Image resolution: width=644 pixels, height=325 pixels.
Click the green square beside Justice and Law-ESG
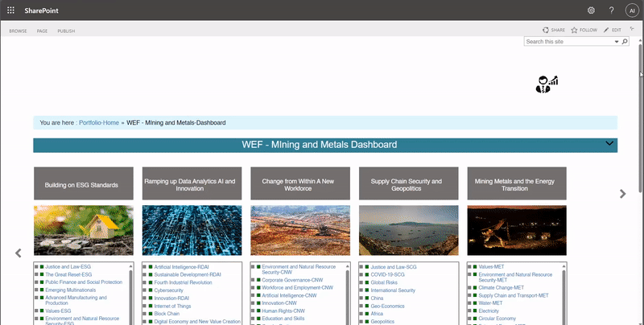tap(42, 267)
